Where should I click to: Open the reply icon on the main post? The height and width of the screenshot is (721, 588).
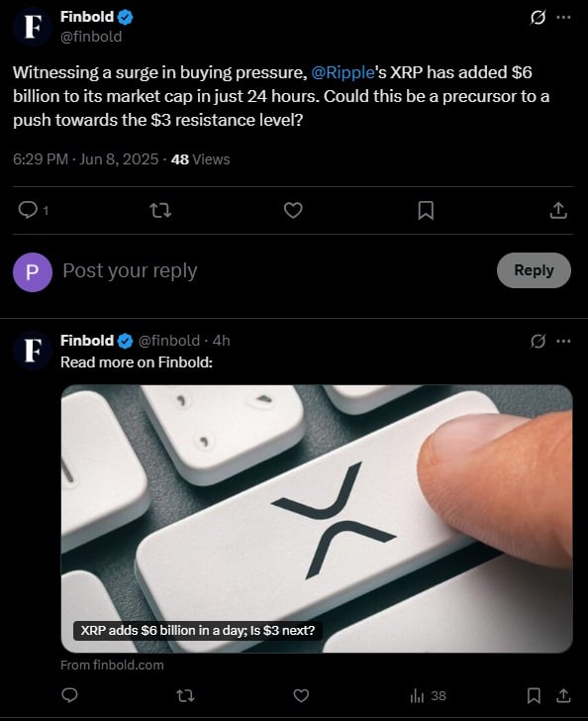point(28,211)
